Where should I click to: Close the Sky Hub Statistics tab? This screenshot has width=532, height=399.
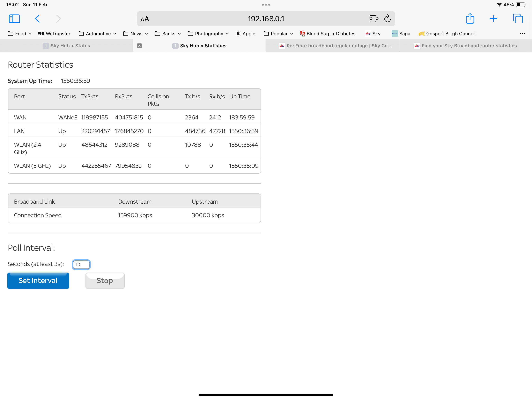[x=139, y=46]
